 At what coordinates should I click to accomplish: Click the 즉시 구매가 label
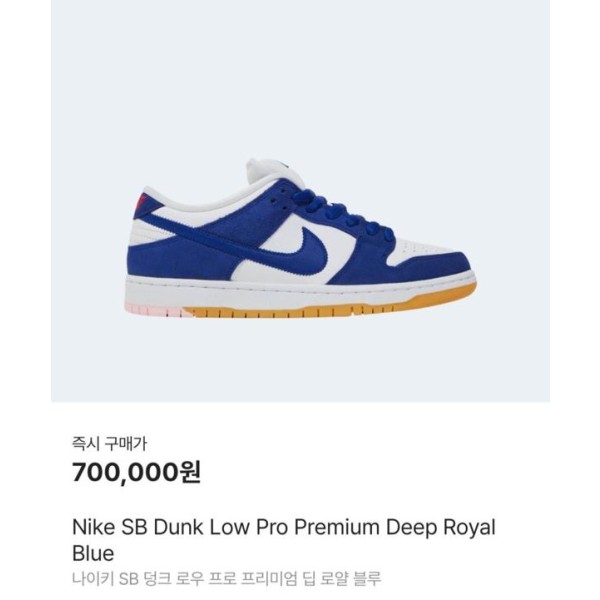coord(110,443)
